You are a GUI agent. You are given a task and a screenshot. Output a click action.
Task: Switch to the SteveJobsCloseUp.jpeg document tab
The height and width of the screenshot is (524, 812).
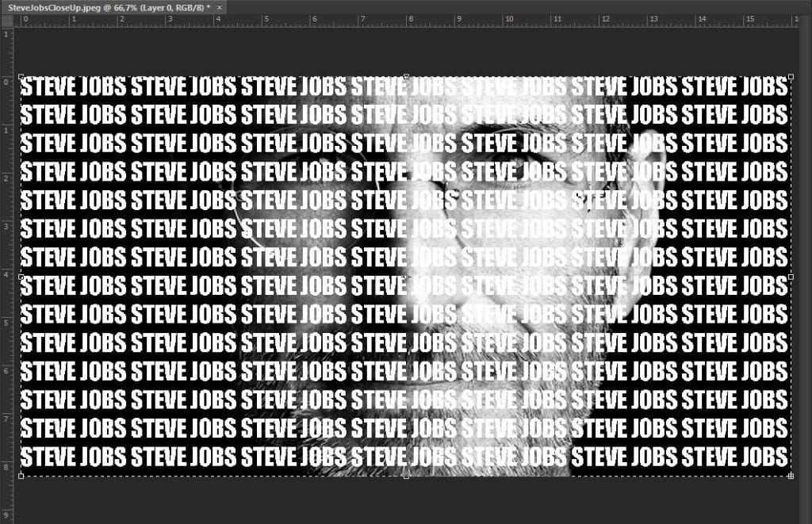107,7
